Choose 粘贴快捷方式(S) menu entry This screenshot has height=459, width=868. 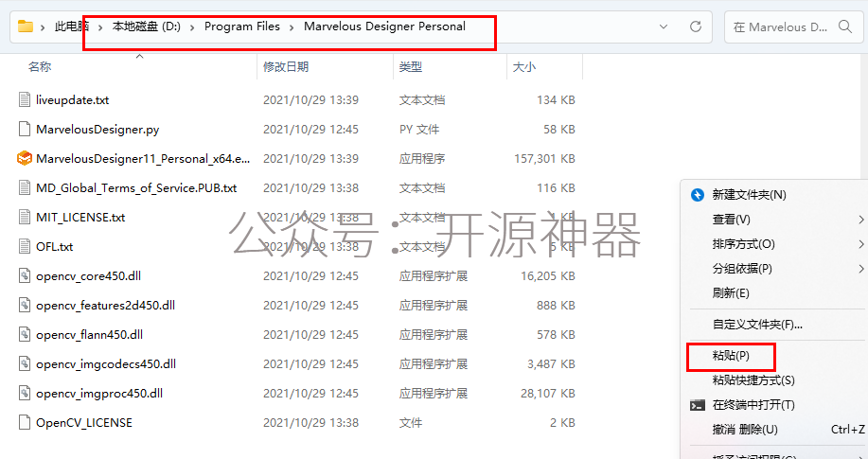[x=753, y=380]
